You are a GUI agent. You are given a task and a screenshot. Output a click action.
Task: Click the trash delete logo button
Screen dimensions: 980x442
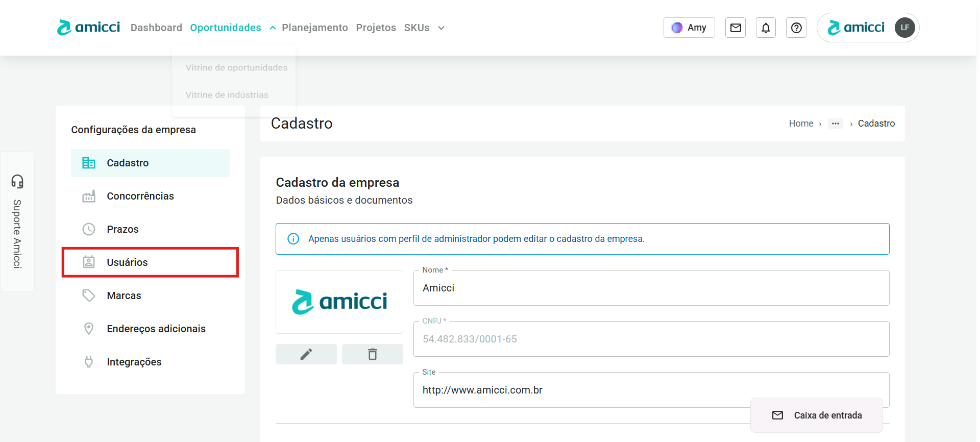pyautogui.click(x=372, y=354)
